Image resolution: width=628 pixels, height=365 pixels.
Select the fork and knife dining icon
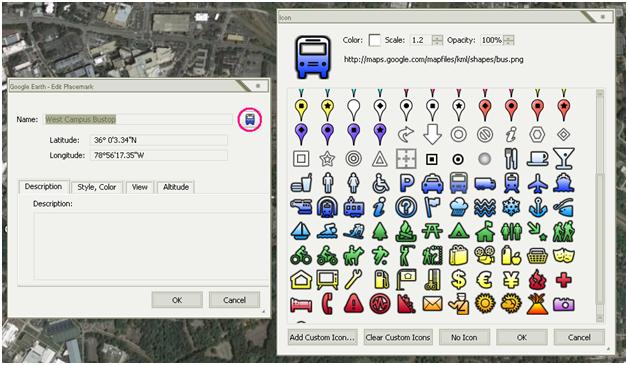tap(511, 159)
